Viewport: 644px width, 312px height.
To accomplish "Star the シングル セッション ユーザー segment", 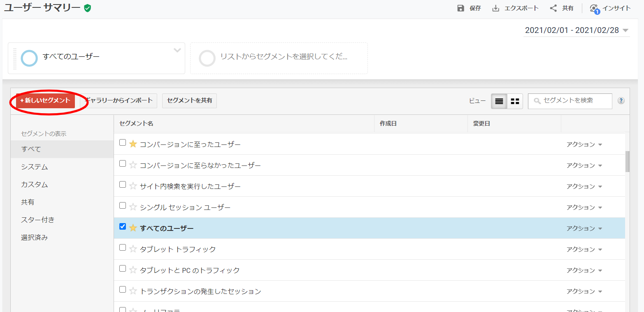I will tap(133, 207).
